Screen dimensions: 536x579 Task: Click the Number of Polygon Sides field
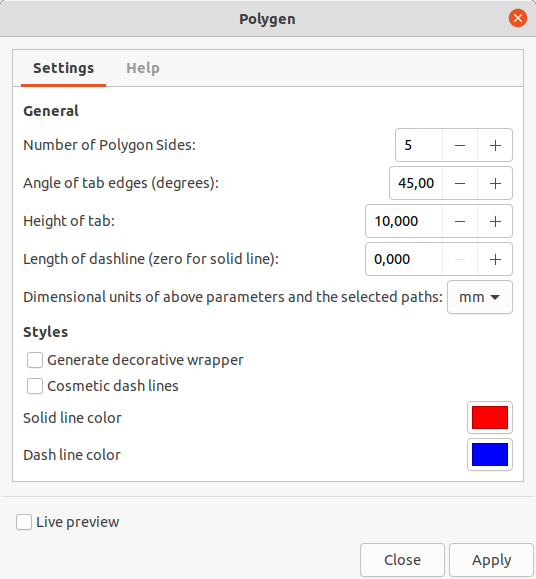[419, 145]
